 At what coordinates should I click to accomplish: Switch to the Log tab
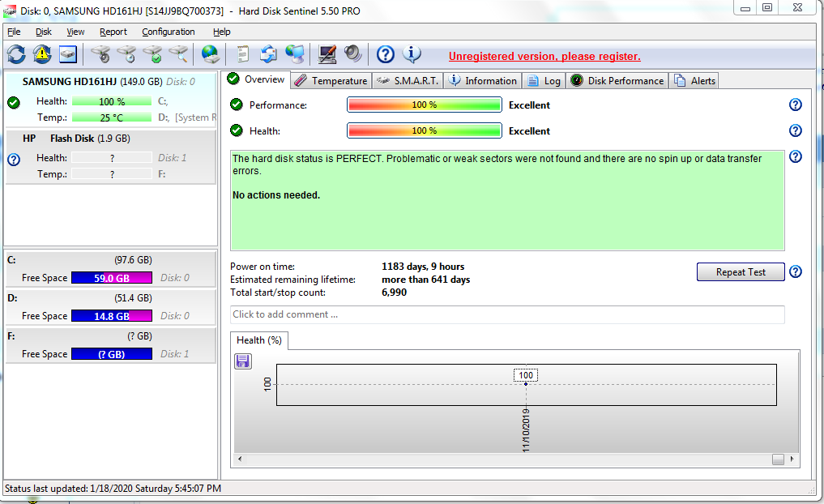pos(544,80)
